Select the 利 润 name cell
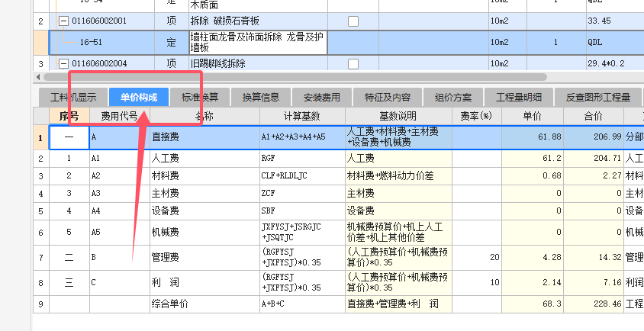This screenshot has width=644, height=331. click(x=204, y=283)
